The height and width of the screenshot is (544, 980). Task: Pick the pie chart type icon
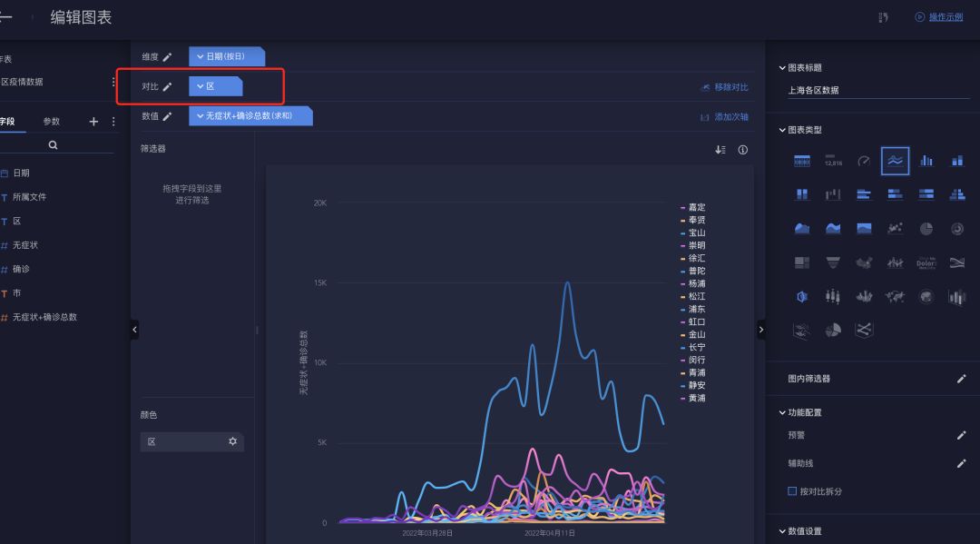tap(926, 229)
